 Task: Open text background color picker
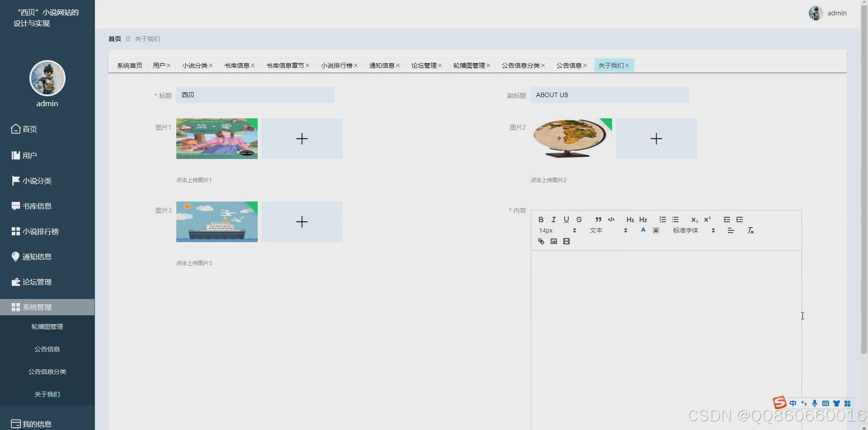coord(656,230)
